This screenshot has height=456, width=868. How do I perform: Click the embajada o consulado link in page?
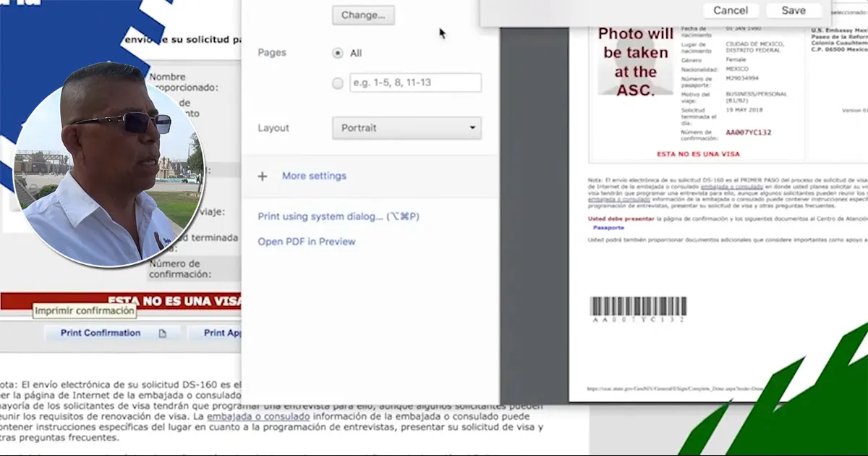[258, 417]
